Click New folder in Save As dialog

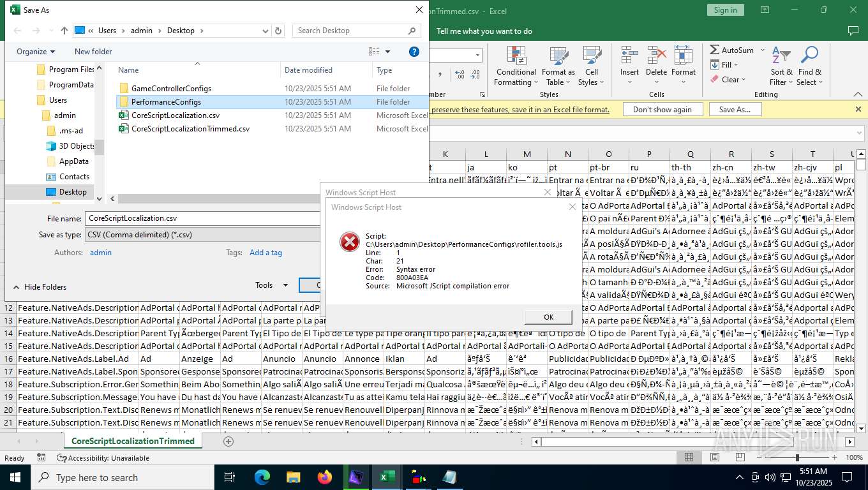point(93,52)
